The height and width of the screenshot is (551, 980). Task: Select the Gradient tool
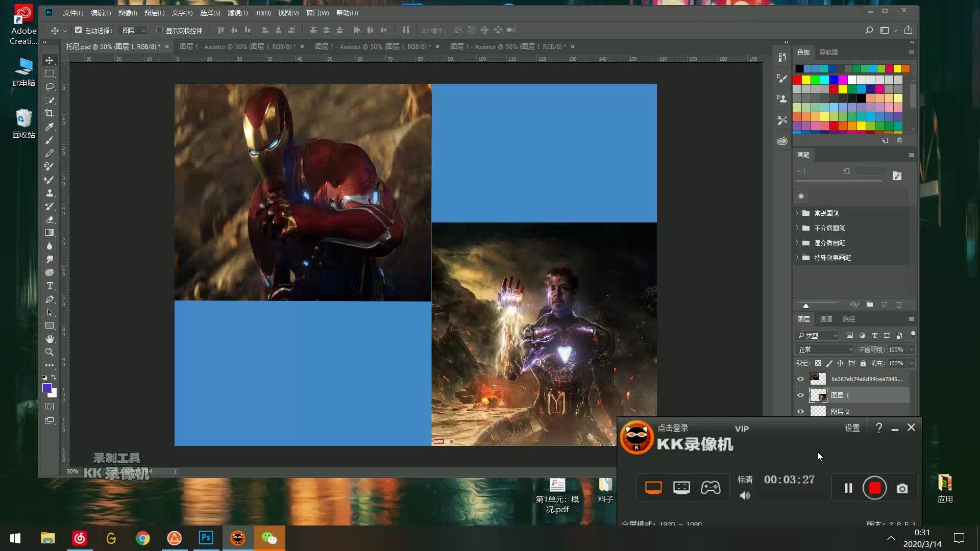pyautogui.click(x=50, y=233)
